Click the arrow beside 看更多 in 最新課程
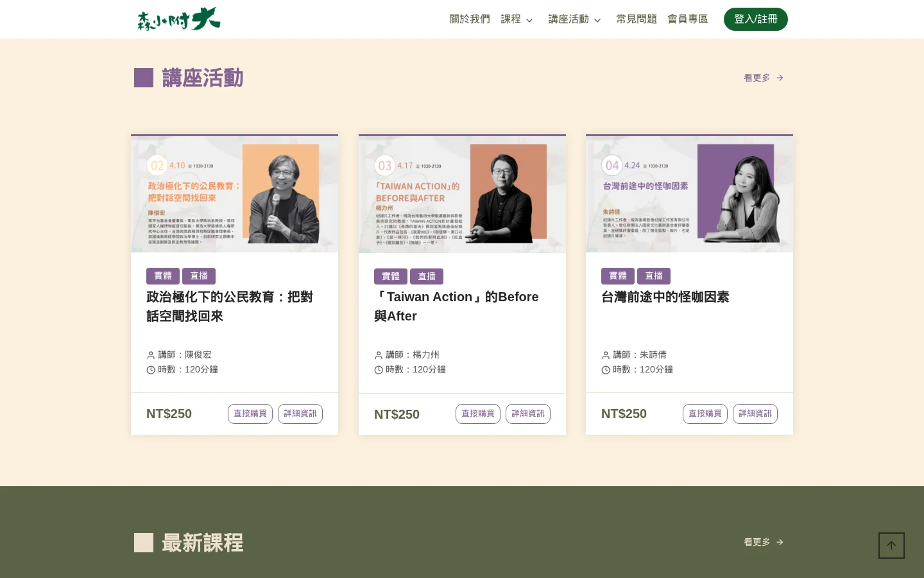Image resolution: width=924 pixels, height=578 pixels. [780, 542]
